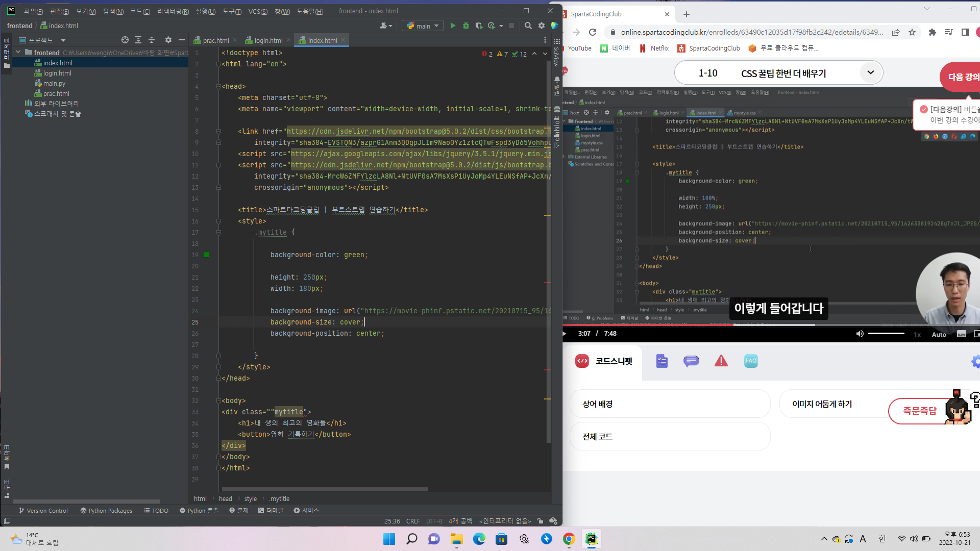Open the 리팩터링(R) menu
Screen dimensions: 980x551
pos(173,11)
